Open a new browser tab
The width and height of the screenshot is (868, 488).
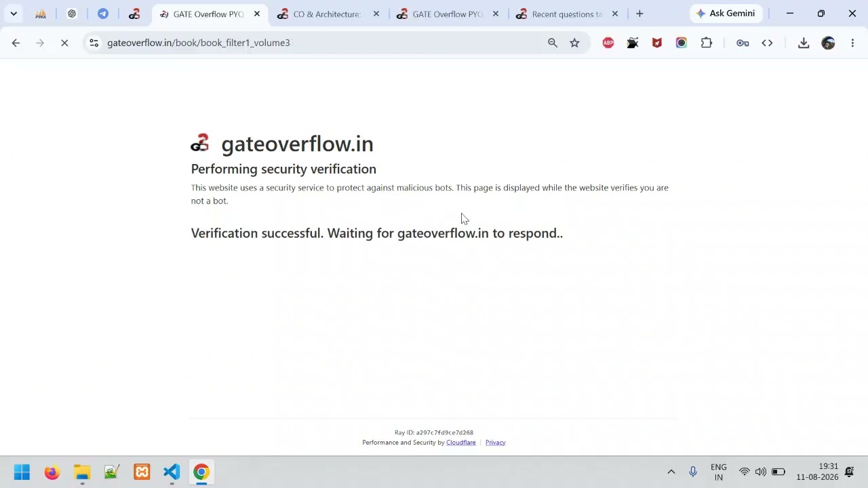pos(639,14)
